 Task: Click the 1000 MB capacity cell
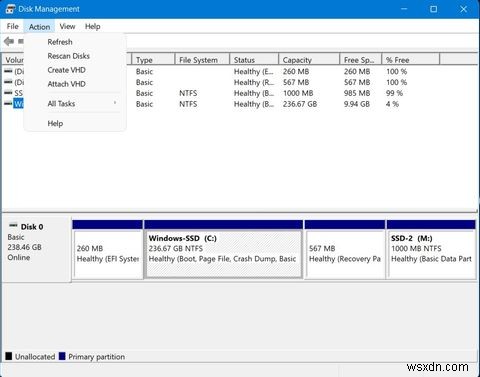pyautogui.click(x=298, y=93)
